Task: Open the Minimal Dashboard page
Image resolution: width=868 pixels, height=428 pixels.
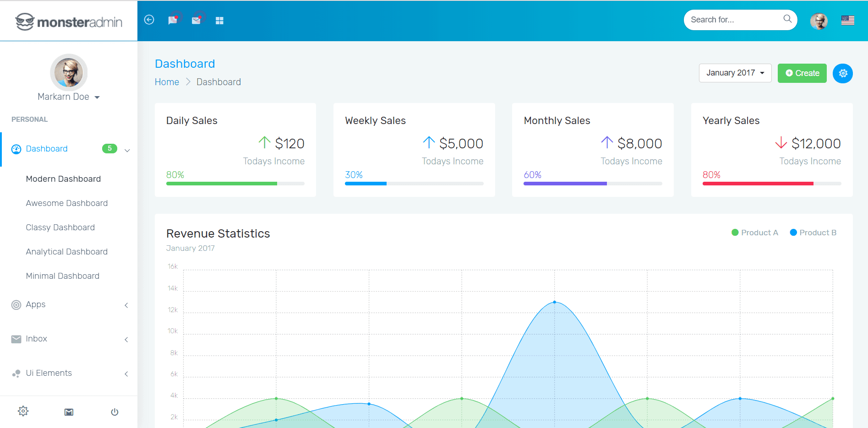Action: click(62, 276)
